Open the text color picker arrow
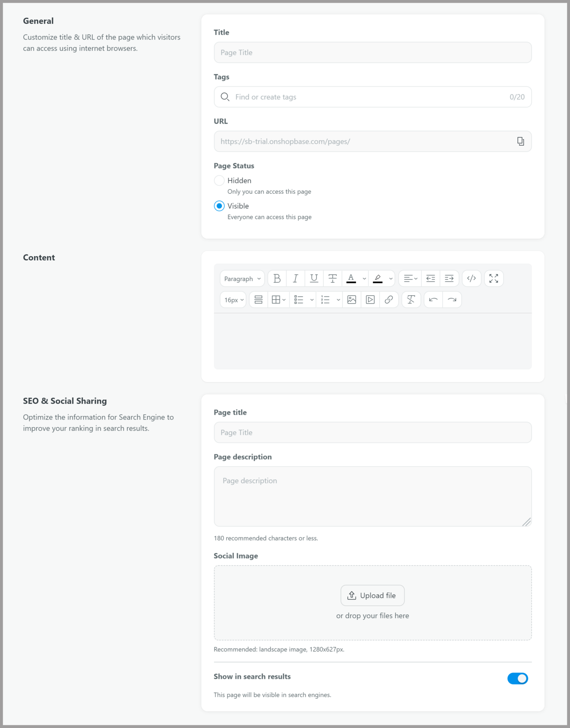The image size is (570, 728). 364,278
